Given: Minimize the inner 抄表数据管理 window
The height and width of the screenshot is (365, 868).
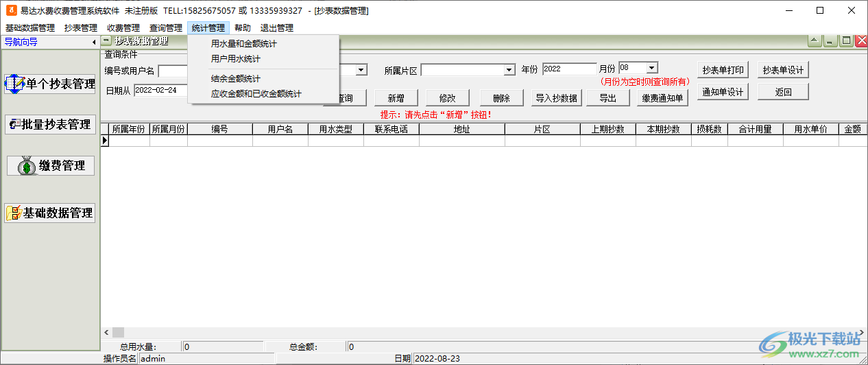Looking at the screenshot, I should (830, 41).
